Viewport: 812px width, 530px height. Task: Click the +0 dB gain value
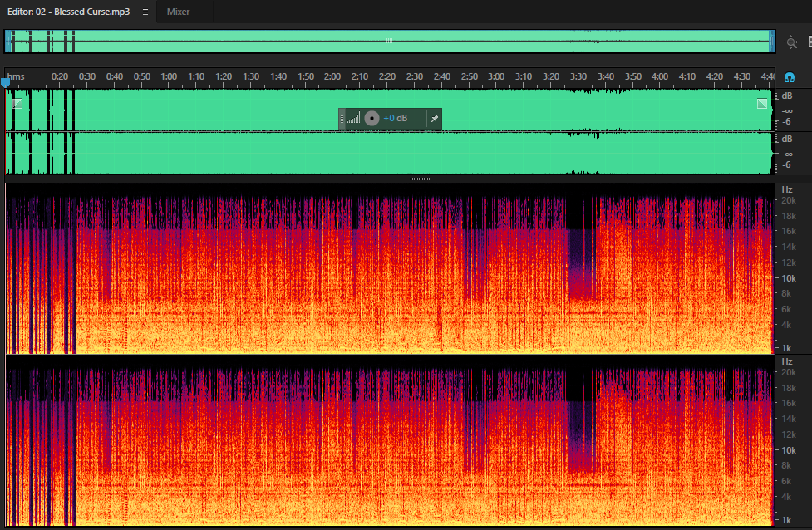point(395,119)
